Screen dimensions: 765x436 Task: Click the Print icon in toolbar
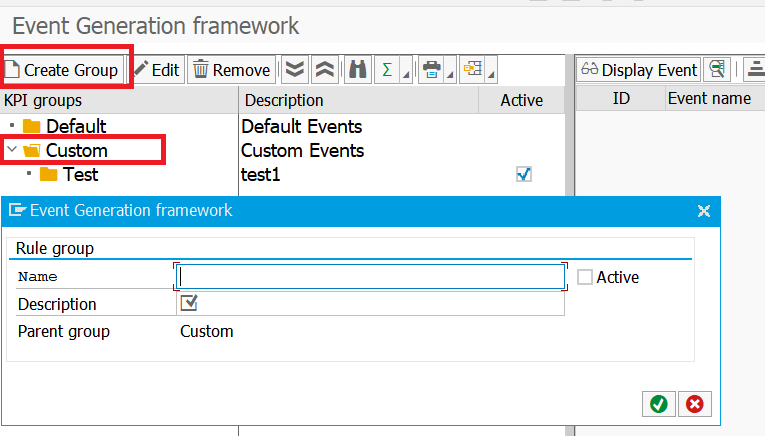pyautogui.click(x=430, y=70)
